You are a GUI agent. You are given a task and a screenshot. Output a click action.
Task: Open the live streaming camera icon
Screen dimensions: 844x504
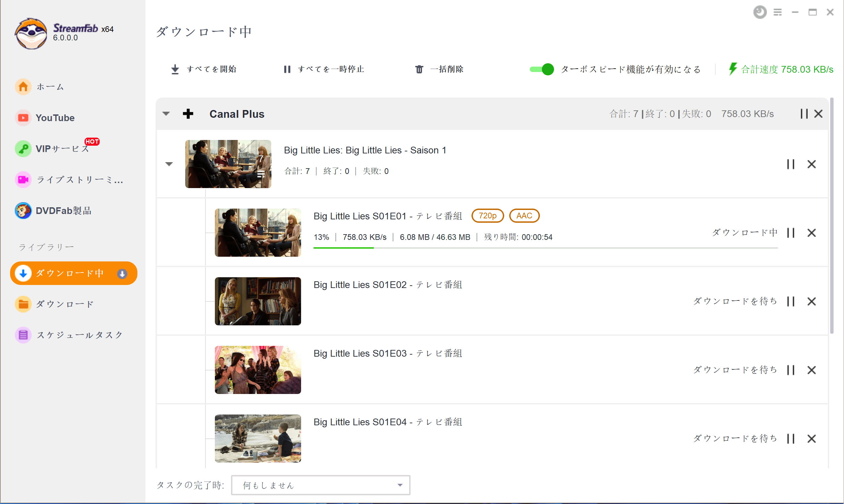[x=23, y=180]
